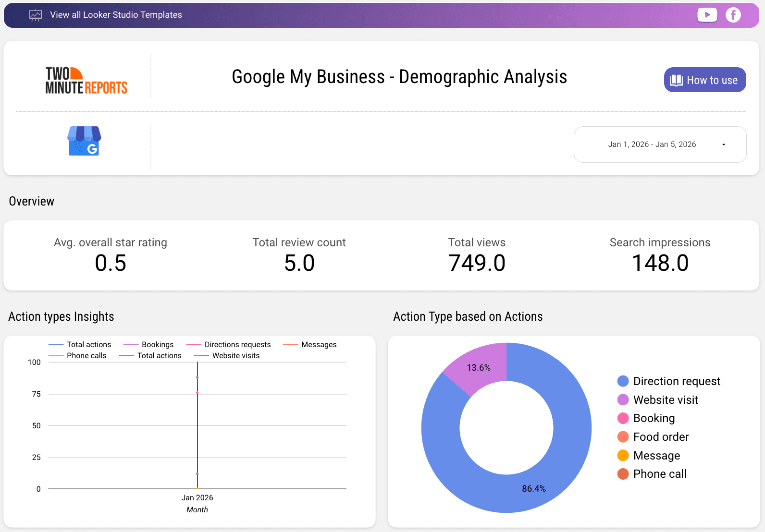Toggle Website visit pie legend item
This screenshot has height=532, width=765.
point(665,400)
